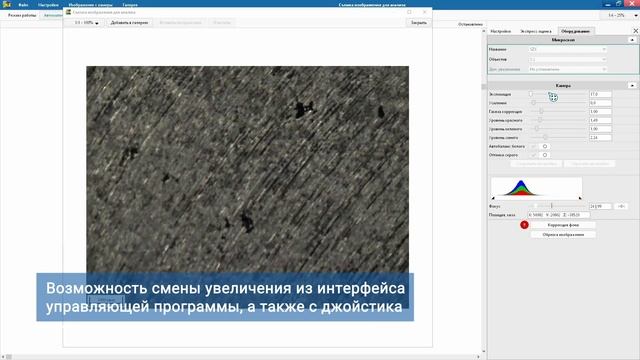Toggle the Оттенки серого checkbox

(x=533, y=155)
